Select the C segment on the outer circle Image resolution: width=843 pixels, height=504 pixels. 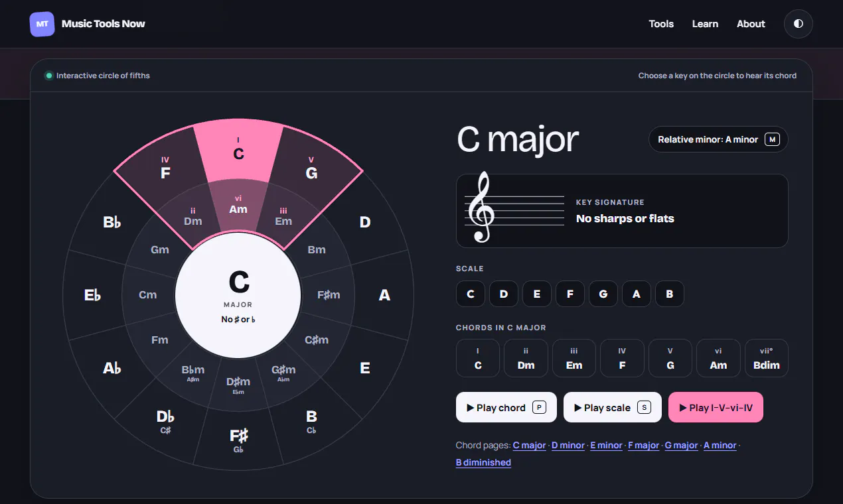pos(238,151)
